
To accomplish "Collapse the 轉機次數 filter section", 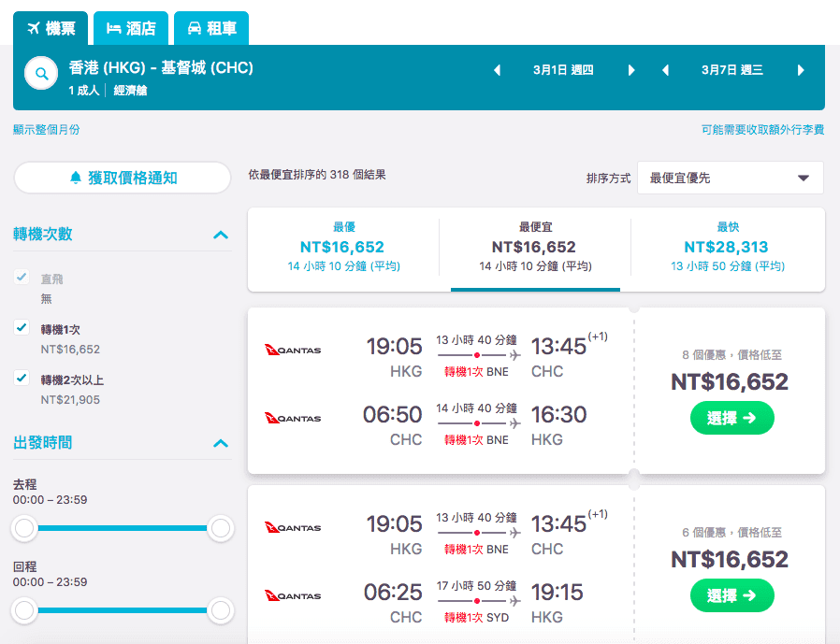I will click(221, 235).
